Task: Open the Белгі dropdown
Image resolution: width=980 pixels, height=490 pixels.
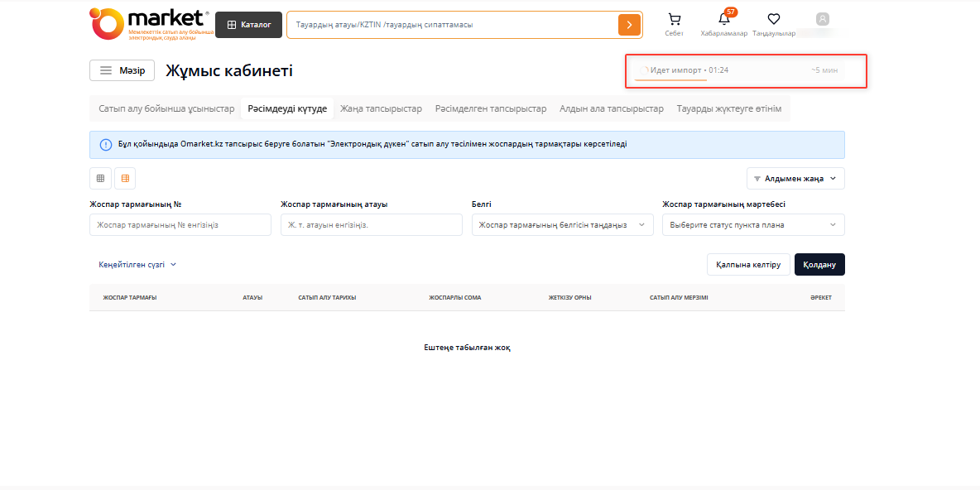Action: tap(563, 225)
